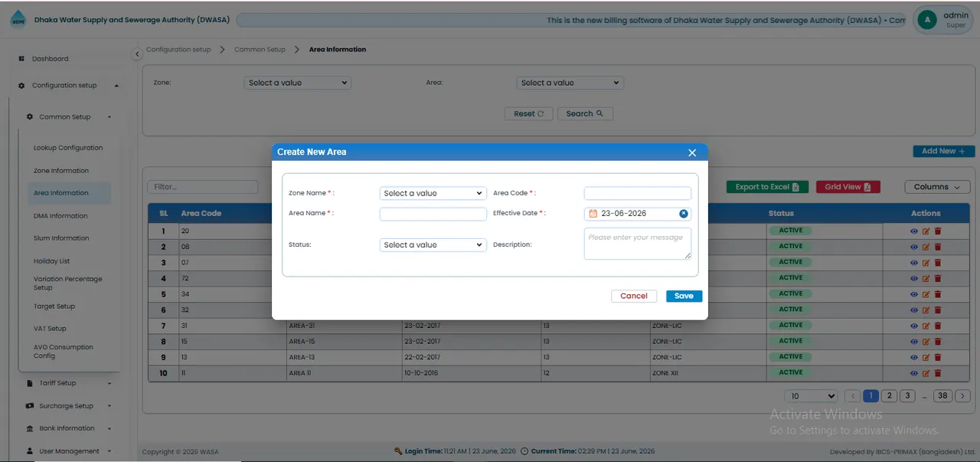Open Zone Information in the sidebar
The width and height of the screenshot is (980, 462).
click(61, 171)
